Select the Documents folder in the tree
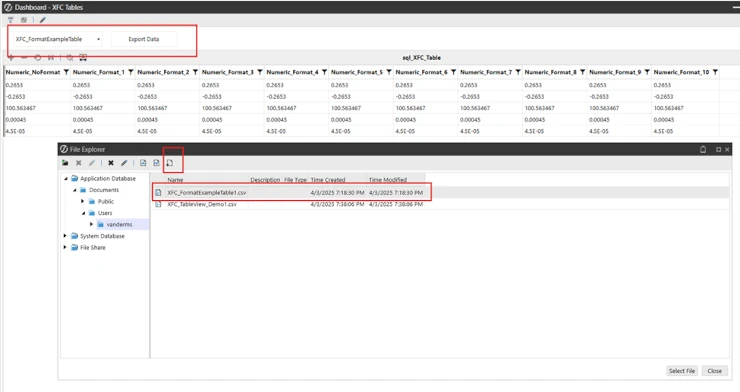 click(x=104, y=190)
